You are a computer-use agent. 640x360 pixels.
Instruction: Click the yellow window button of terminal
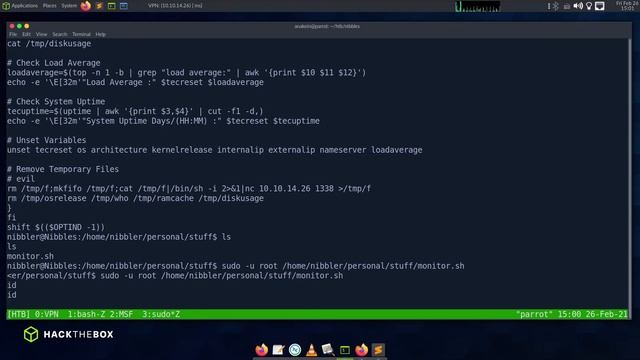27,26
